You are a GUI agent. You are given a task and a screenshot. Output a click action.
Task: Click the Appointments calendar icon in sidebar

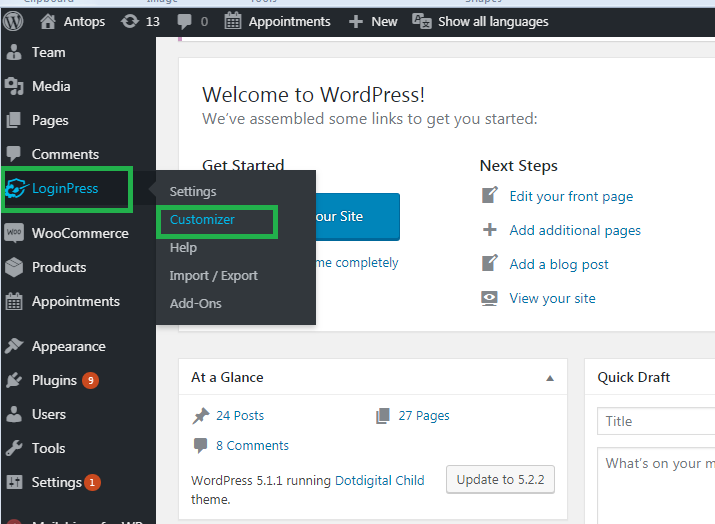click(14, 301)
